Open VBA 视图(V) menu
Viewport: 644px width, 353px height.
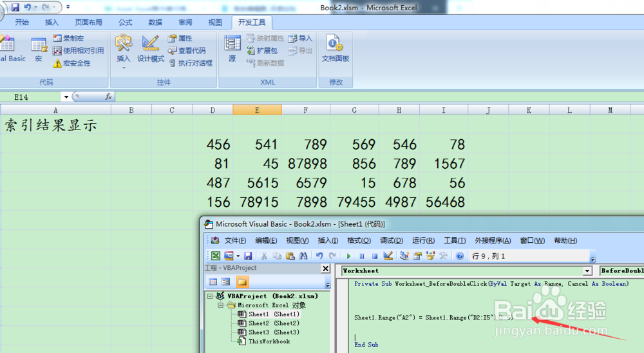(x=298, y=241)
